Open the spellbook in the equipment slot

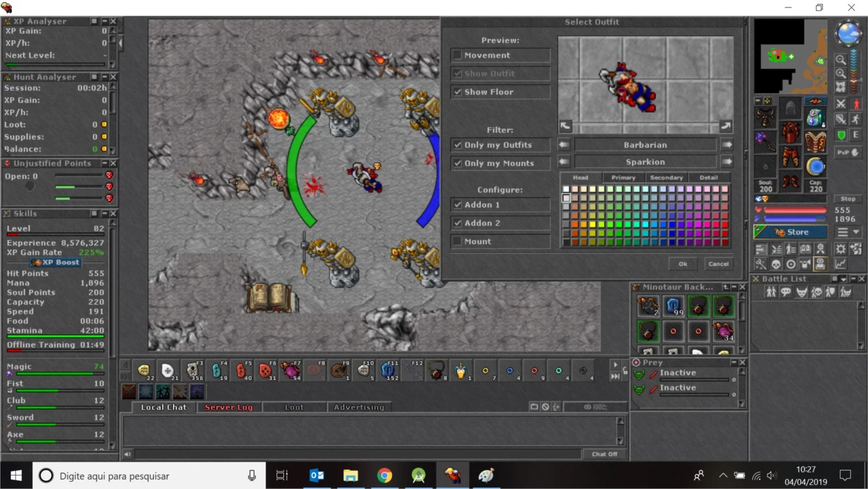[817, 142]
